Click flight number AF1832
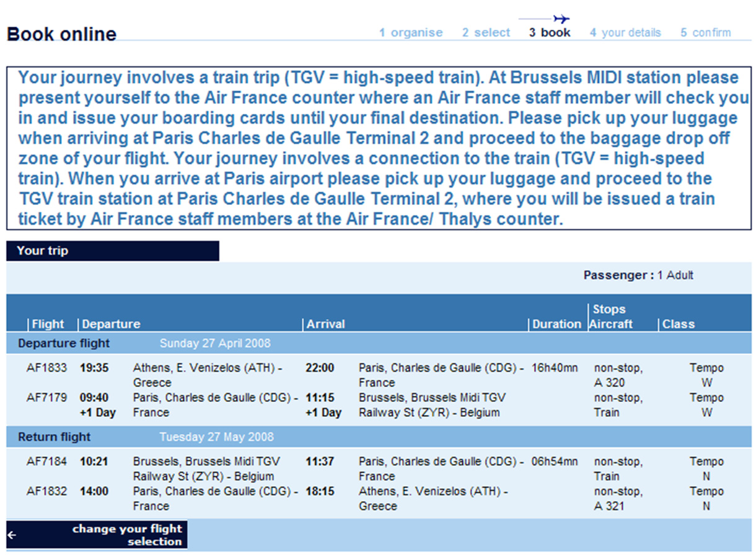Viewport: 756px width, 558px height. [46, 491]
